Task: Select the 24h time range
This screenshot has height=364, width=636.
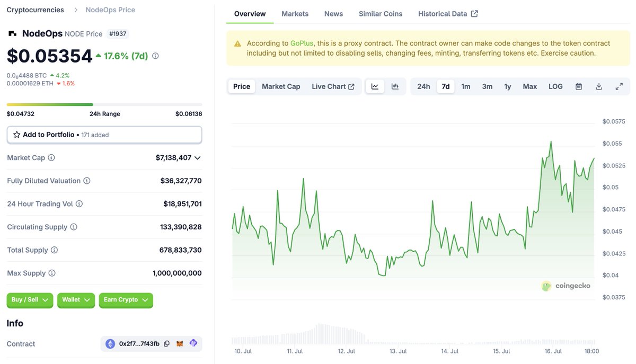Action: point(423,86)
